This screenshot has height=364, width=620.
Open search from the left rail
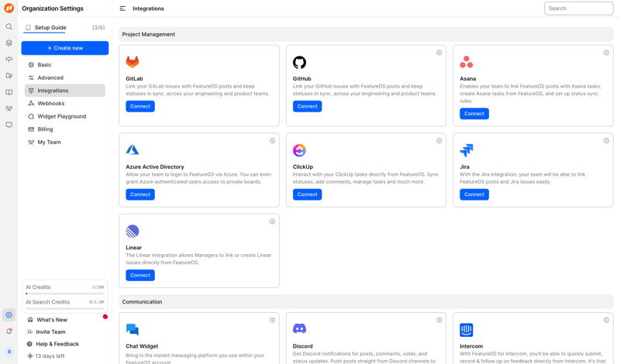tap(9, 26)
